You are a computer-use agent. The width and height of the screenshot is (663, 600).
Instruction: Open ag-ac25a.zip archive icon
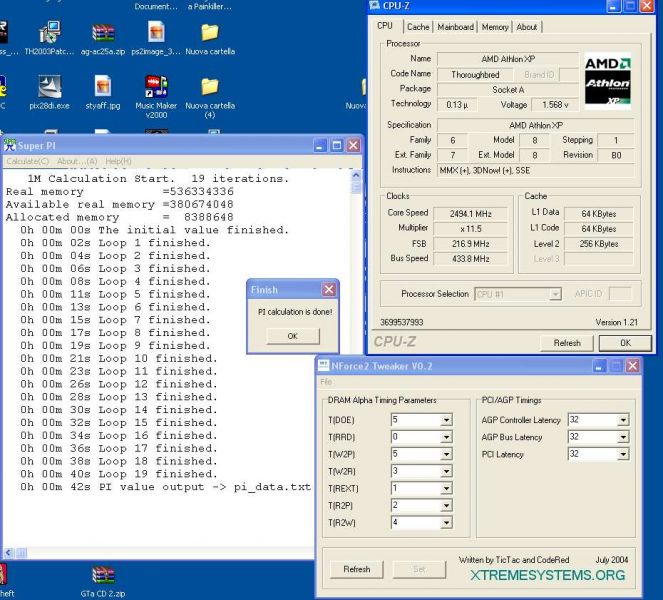103,38
